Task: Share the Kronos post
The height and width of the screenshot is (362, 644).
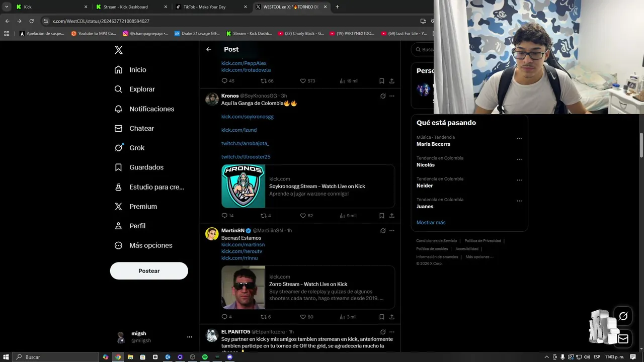Action: pos(392,216)
